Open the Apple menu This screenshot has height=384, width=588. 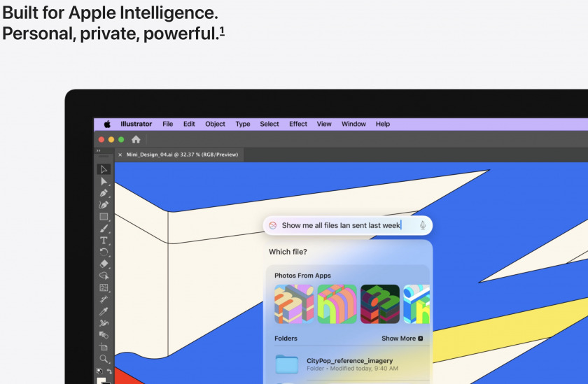tap(107, 124)
